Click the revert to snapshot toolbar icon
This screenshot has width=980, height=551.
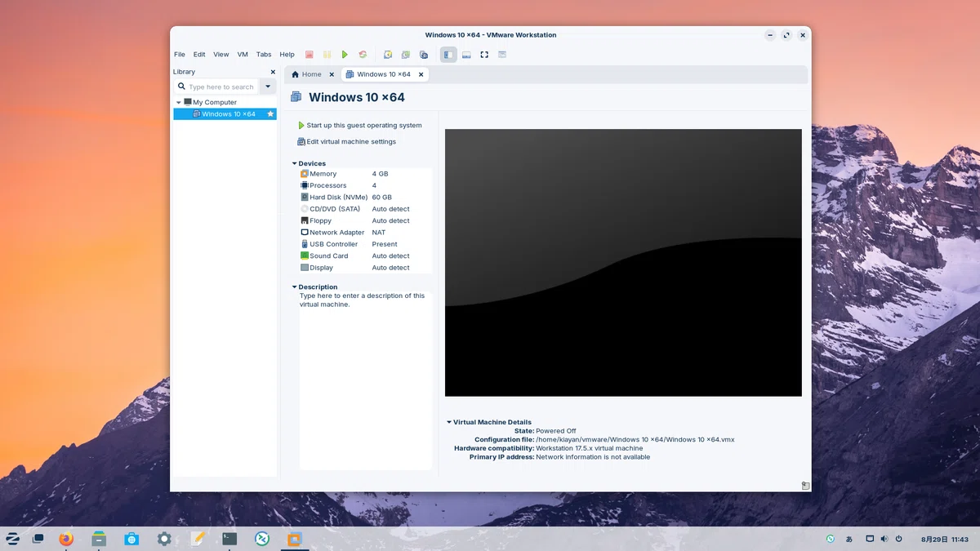click(x=406, y=55)
